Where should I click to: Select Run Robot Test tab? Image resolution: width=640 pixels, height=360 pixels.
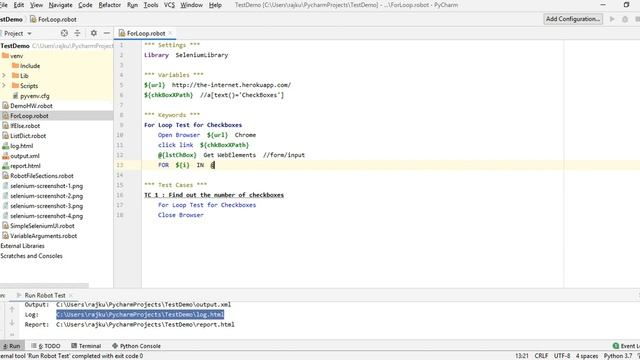(x=45, y=295)
